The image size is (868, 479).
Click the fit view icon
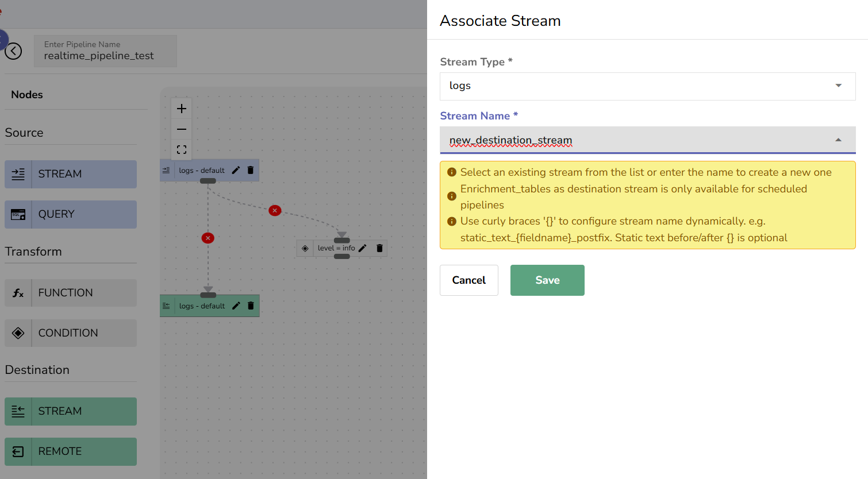(182, 150)
